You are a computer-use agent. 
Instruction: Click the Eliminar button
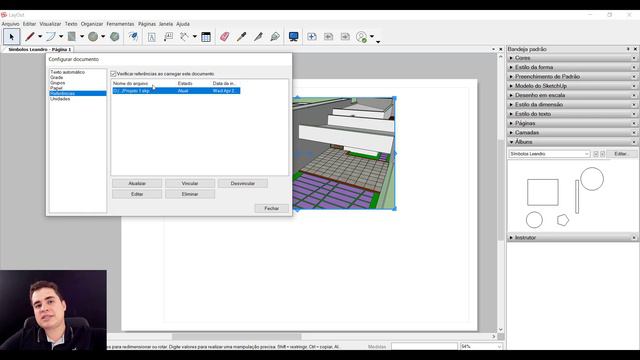point(190,194)
